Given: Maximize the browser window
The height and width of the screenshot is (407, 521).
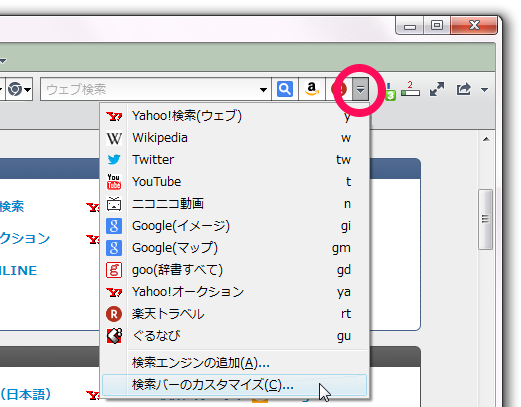Looking at the screenshot, I should click(x=437, y=25).
